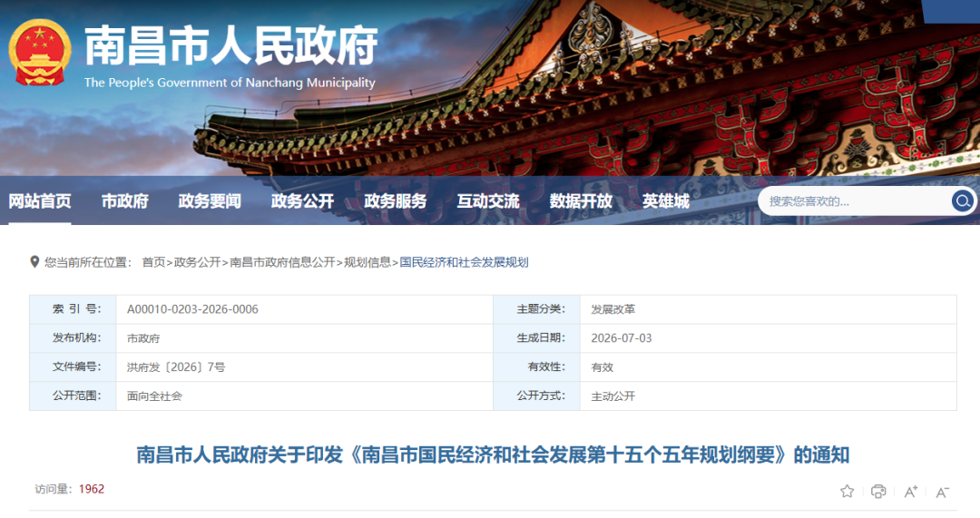Click index number A00010-0203-2026-0006
Image resolution: width=980 pixels, height=518 pixels.
pos(192,309)
